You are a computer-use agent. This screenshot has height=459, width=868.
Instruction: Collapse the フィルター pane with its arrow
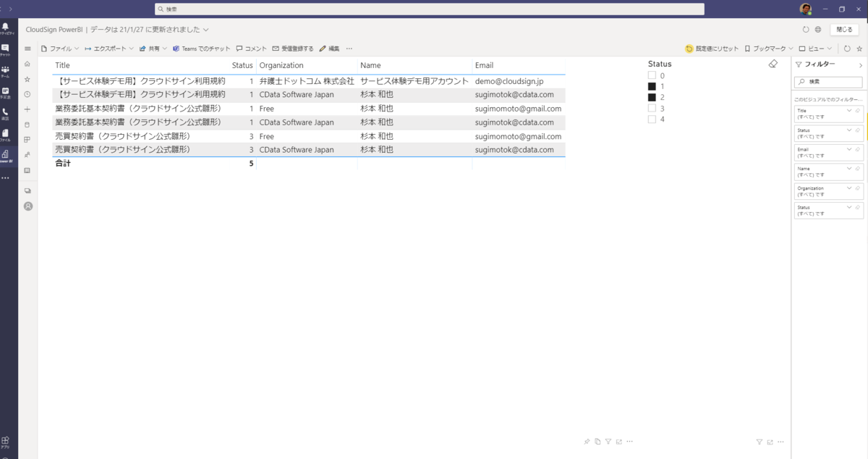click(860, 64)
